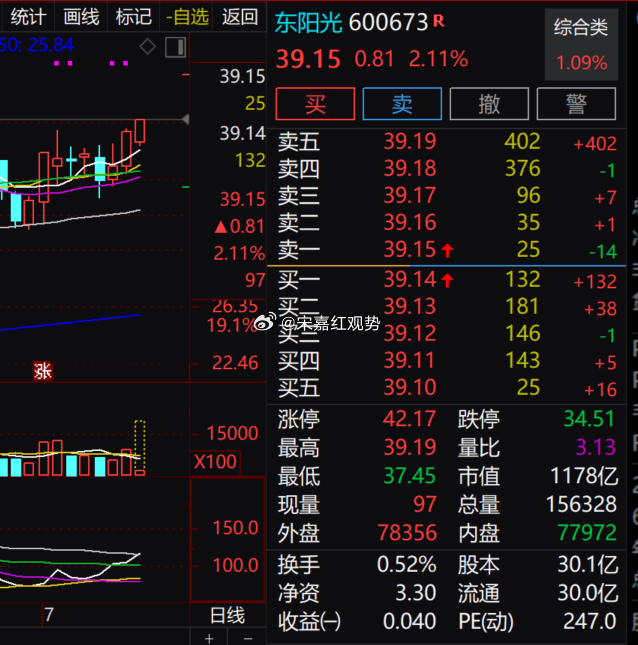Go back with 返回
638x645 pixels.
tap(240, 17)
